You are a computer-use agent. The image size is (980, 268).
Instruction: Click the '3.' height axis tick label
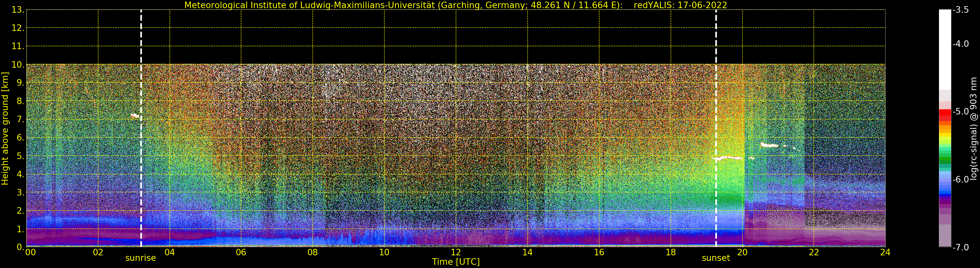coord(20,192)
